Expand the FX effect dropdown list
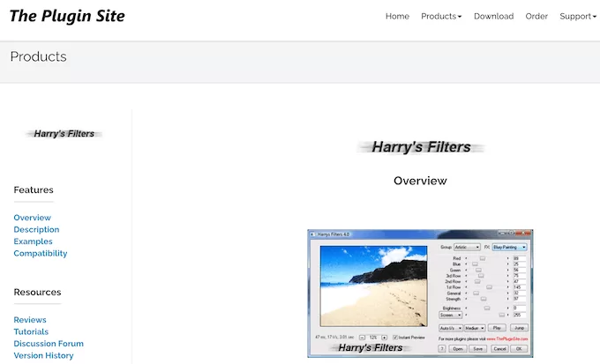The width and height of the screenshot is (600, 364). (x=510, y=248)
